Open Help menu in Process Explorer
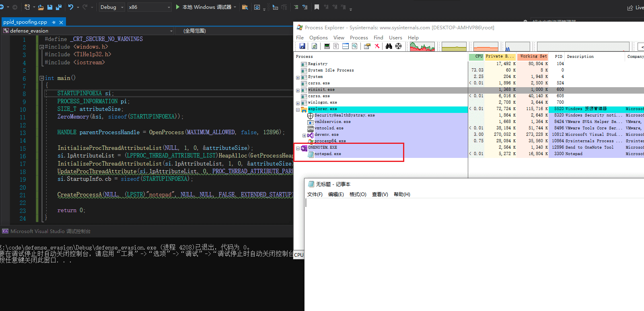Screen dimensions: 644x311 coord(413,37)
